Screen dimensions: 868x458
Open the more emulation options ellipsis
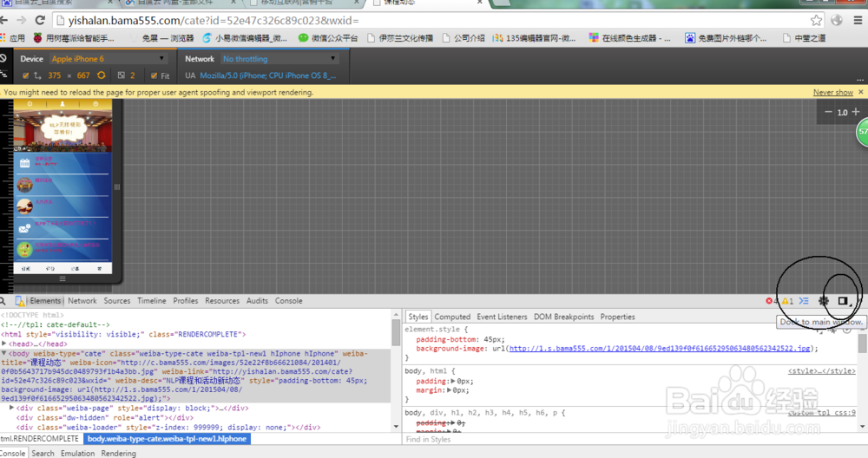coord(859,80)
